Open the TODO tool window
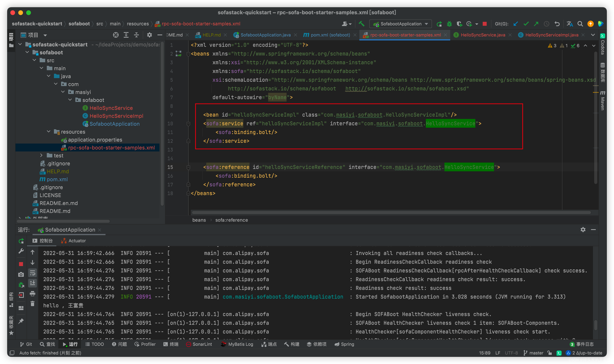The width and height of the screenshot is (614, 364). coord(95,344)
